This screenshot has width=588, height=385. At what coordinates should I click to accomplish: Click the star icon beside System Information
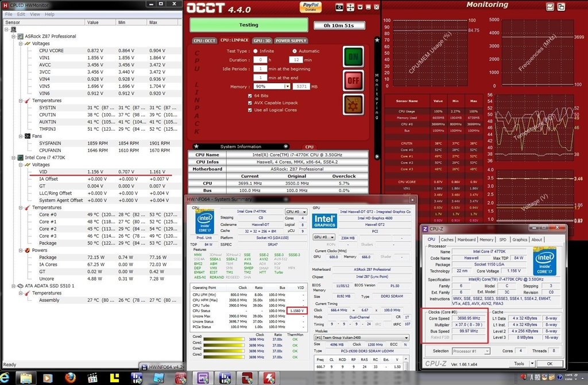click(196, 146)
